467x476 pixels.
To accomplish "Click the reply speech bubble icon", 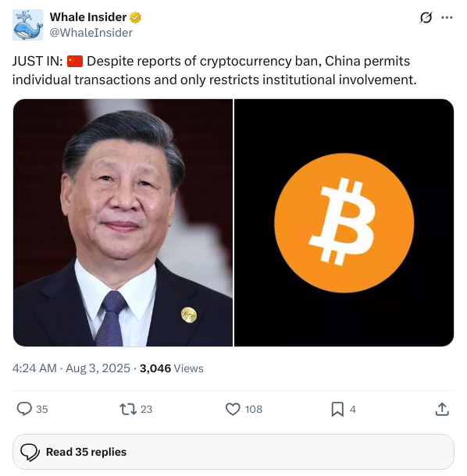I will (24, 409).
